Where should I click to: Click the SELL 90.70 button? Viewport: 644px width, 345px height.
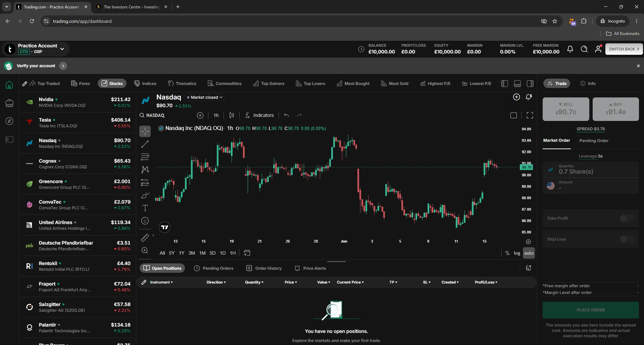point(566,109)
